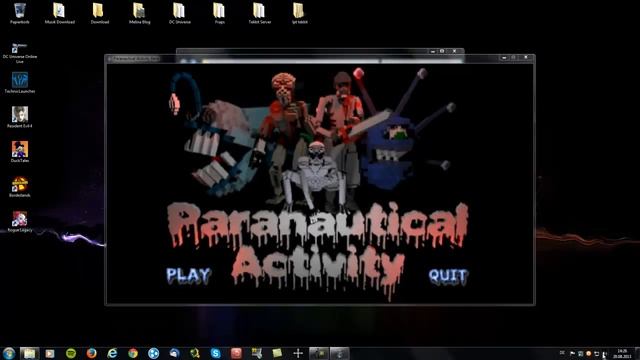Click the Show Desktop strip at taskbar end
The image size is (640, 360).
[x=637, y=353]
